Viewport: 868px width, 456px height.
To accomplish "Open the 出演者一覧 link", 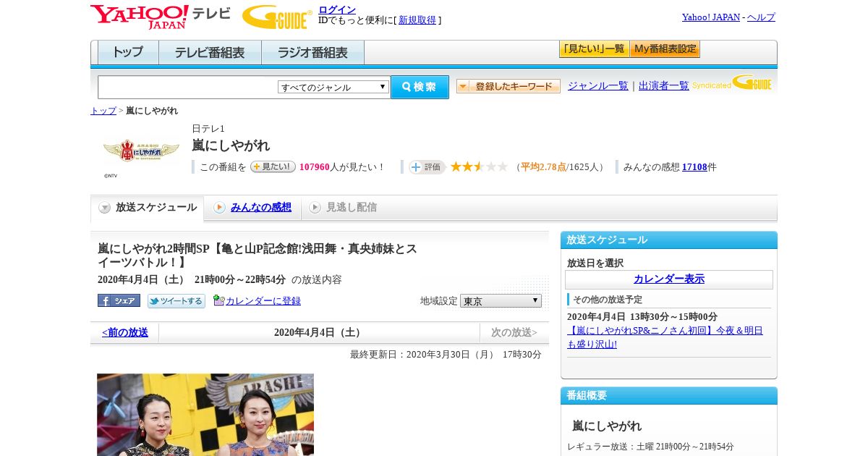I will [x=664, y=85].
